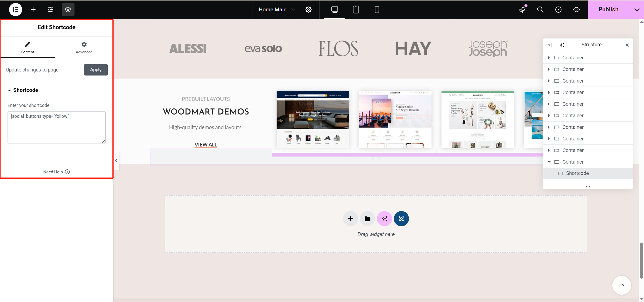Click the Apply button

click(96, 70)
